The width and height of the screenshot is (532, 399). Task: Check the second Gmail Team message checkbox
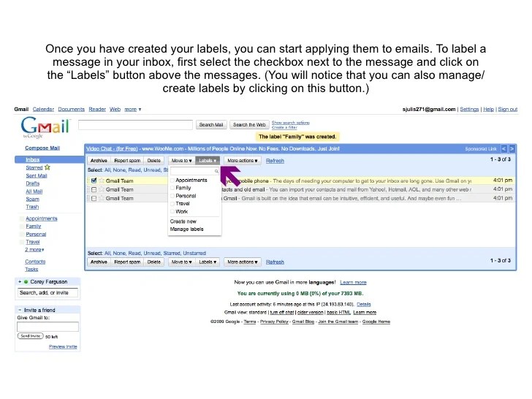pos(94,190)
